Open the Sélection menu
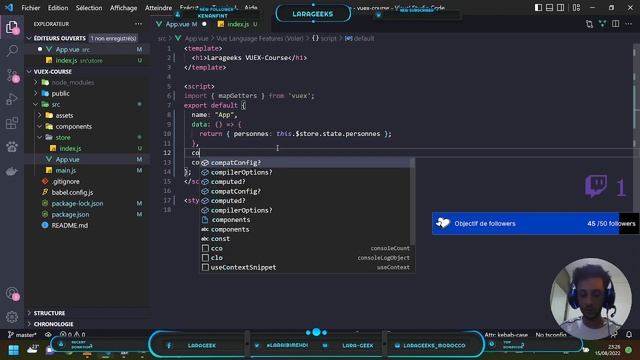The height and width of the screenshot is (360, 640). point(89,8)
